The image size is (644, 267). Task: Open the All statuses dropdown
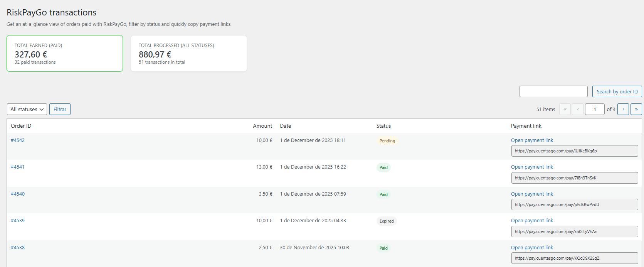pyautogui.click(x=27, y=109)
